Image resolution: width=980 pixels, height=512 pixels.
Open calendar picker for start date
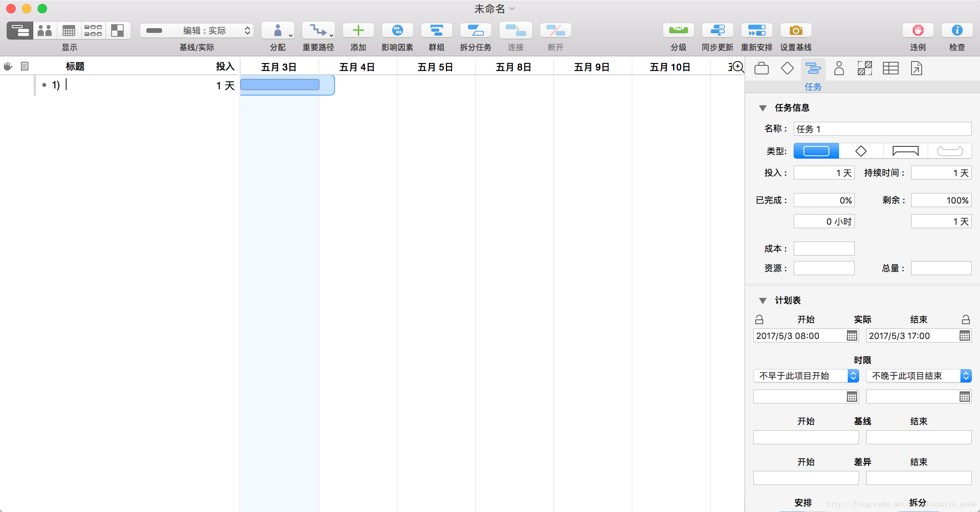coord(852,336)
